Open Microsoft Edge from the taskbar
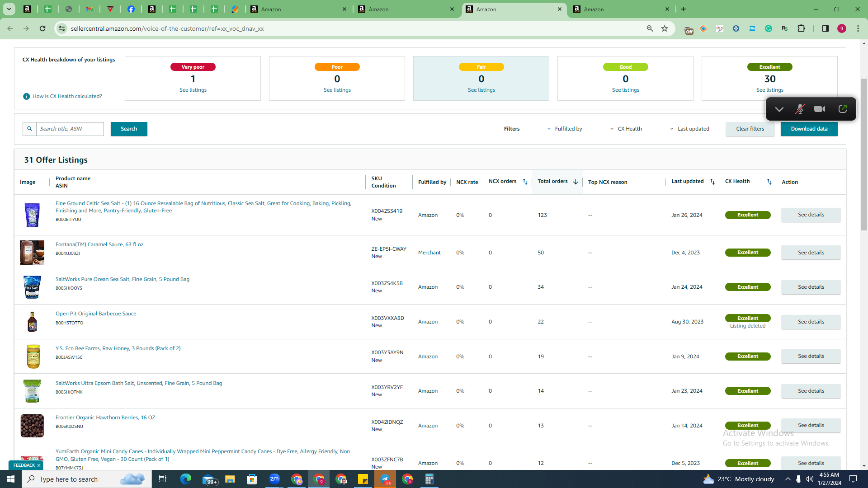868x488 pixels. point(186,479)
